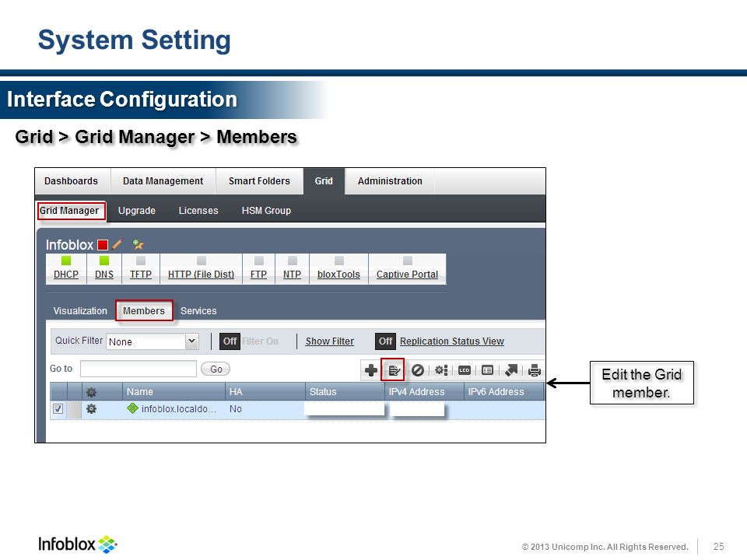Open the Upgrade subtab
The height and width of the screenshot is (560, 747).
[137, 211]
